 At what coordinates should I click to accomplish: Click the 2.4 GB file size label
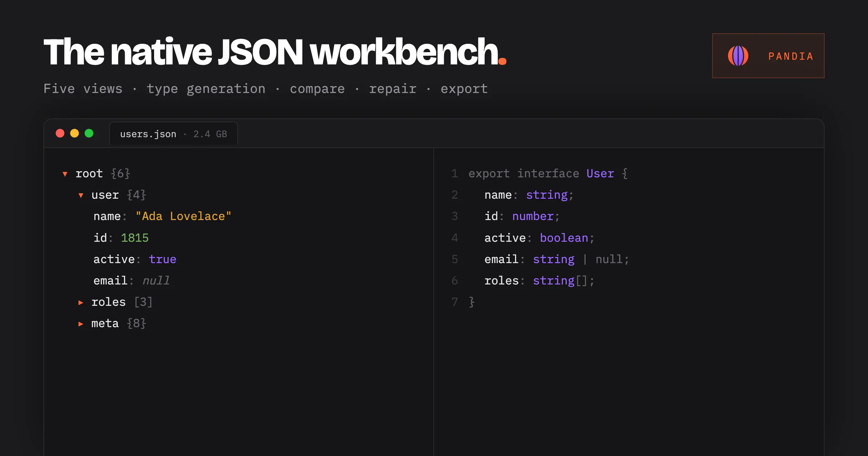click(x=210, y=134)
